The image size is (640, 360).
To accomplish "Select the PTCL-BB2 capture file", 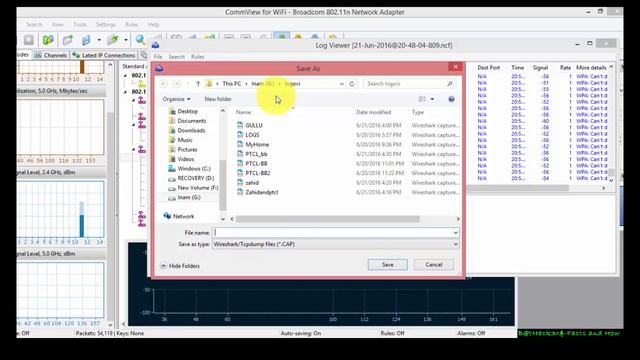I will pyautogui.click(x=258, y=173).
